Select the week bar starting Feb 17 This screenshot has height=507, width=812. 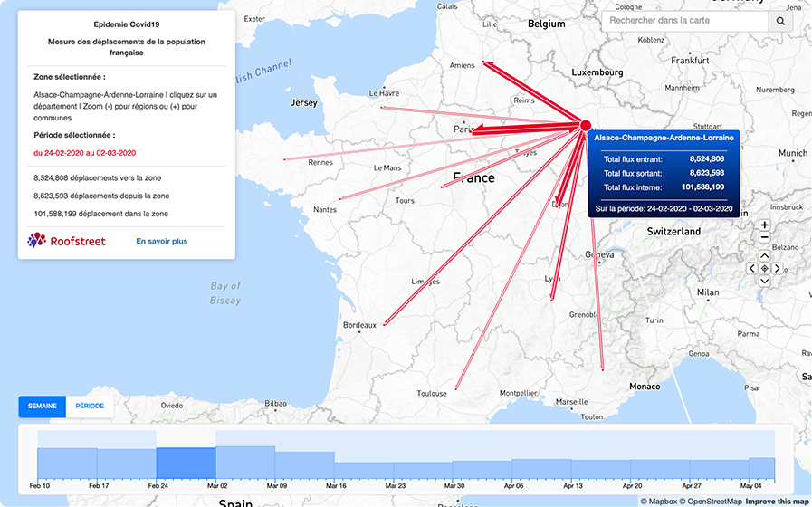(x=127, y=464)
